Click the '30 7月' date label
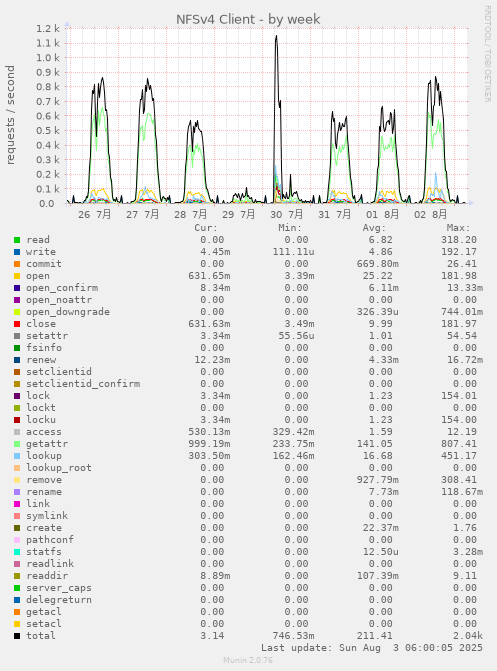This screenshot has height=671, width=497. click(x=286, y=214)
